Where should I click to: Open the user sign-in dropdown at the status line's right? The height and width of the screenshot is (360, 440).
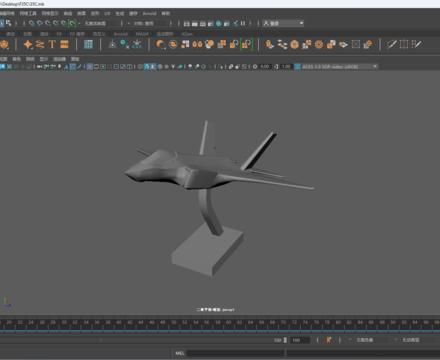[283, 23]
